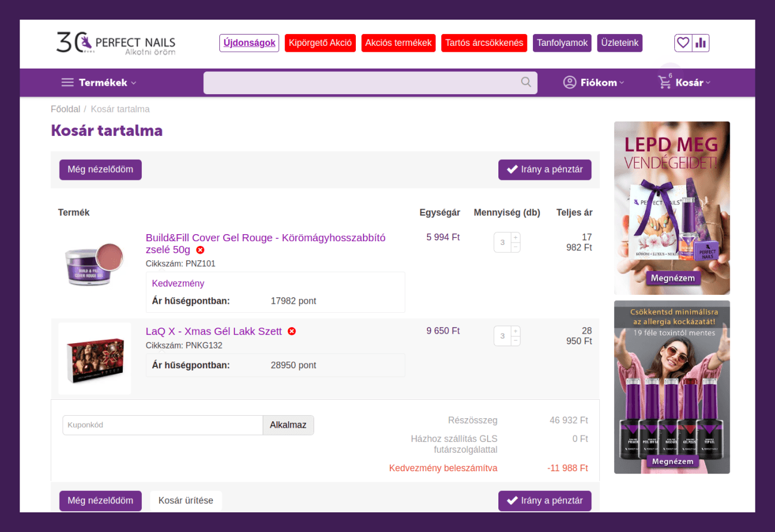Click Még nézelődöm above the Termék header
The image size is (775, 532).
100,169
